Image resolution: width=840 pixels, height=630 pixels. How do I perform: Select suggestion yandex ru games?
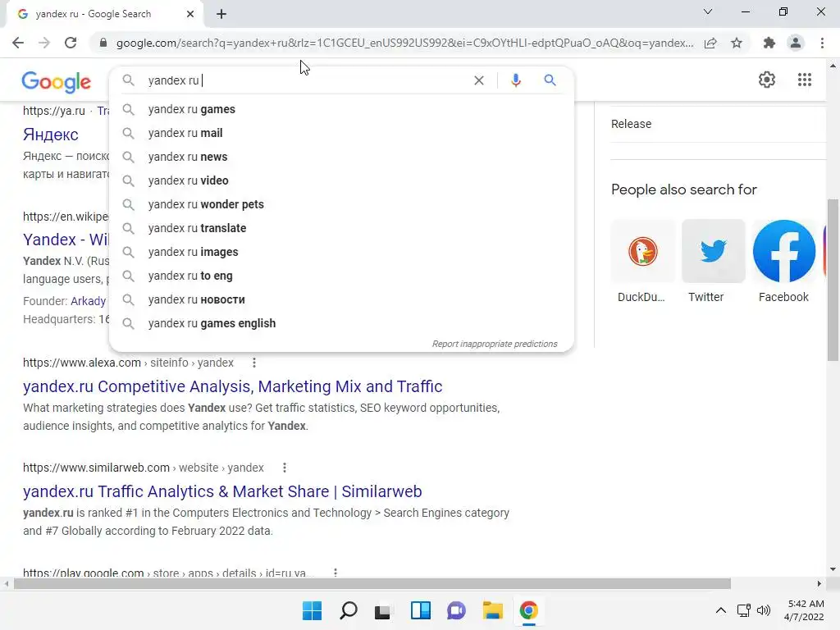pyautogui.click(x=341, y=109)
